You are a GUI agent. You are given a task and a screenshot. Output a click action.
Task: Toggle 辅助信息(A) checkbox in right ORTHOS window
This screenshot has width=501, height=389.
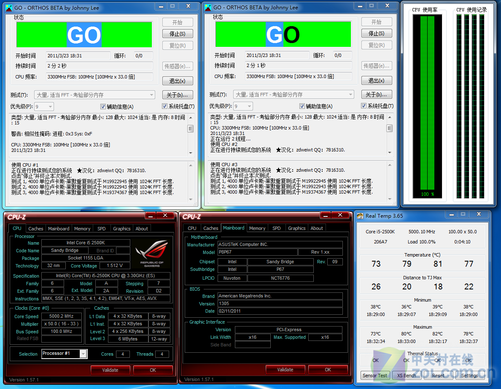(x=302, y=106)
